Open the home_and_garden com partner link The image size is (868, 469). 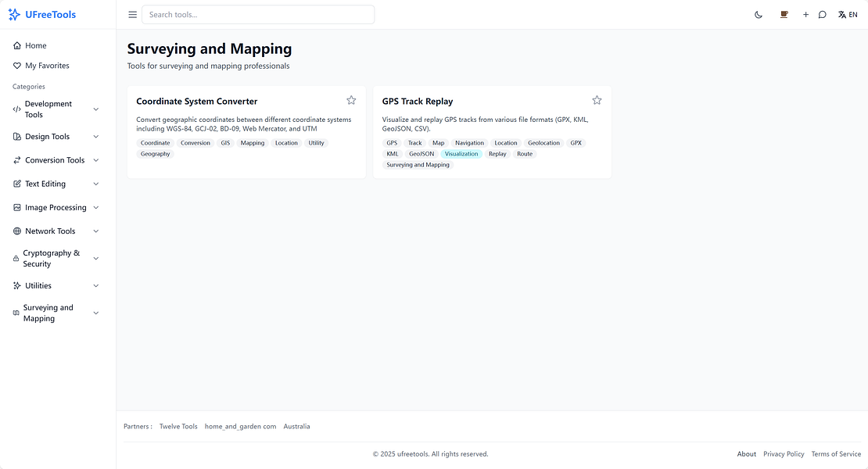(x=240, y=427)
